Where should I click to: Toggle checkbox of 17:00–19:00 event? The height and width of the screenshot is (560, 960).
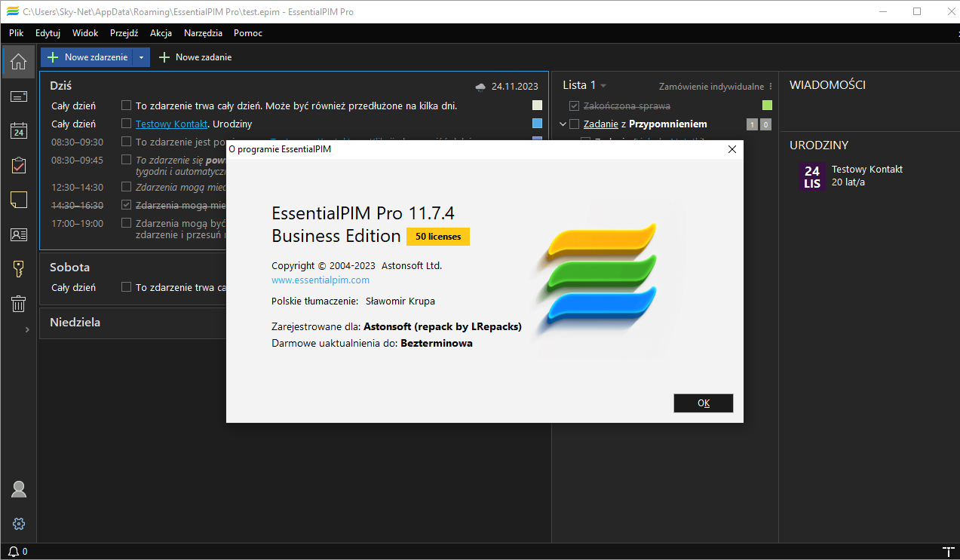click(127, 224)
